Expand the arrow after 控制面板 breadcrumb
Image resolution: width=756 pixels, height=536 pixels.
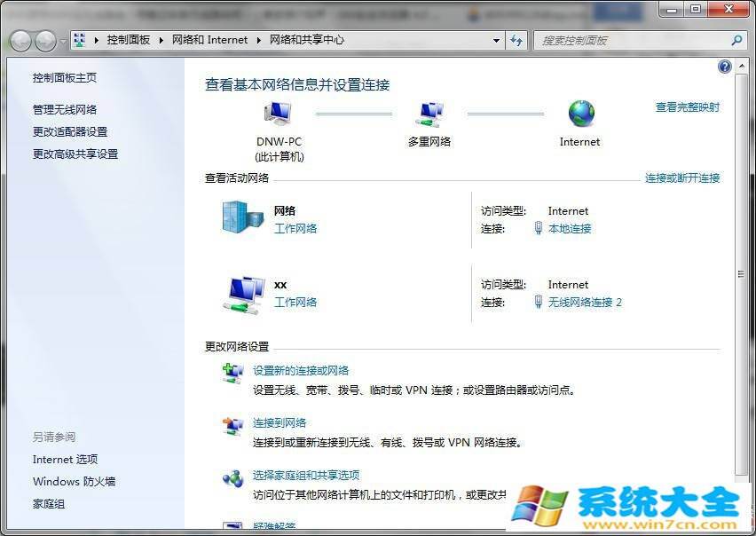tap(161, 41)
